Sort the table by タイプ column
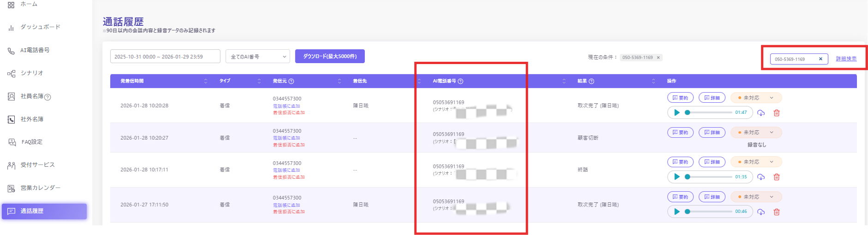Screen dimensions: 868x235 click(259, 81)
